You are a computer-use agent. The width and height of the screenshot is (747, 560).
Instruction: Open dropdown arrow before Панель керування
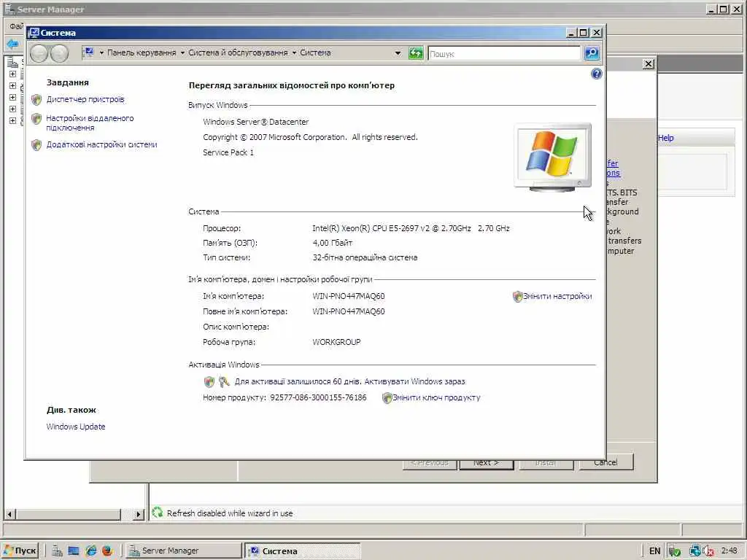pyautogui.click(x=101, y=52)
